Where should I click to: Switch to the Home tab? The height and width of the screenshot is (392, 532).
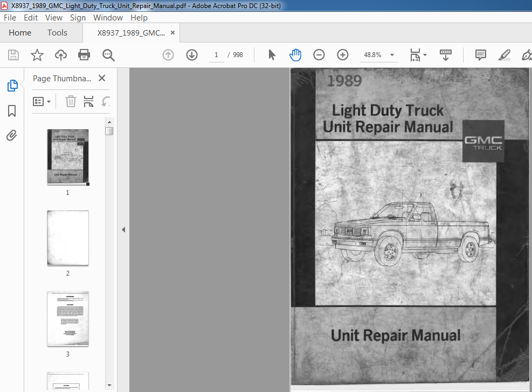[20, 32]
